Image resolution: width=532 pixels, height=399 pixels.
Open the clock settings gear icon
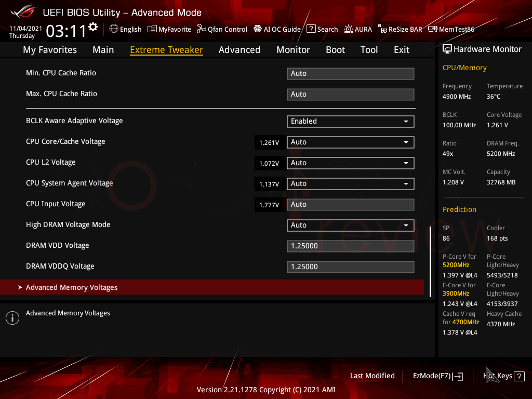[93, 27]
